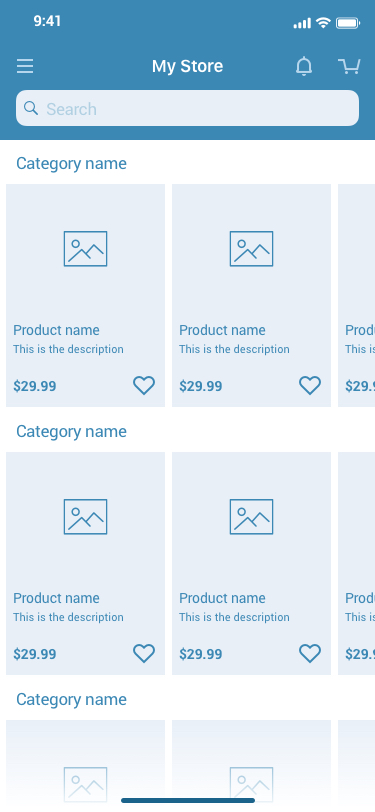Favorite second product in first category

[310, 386]
